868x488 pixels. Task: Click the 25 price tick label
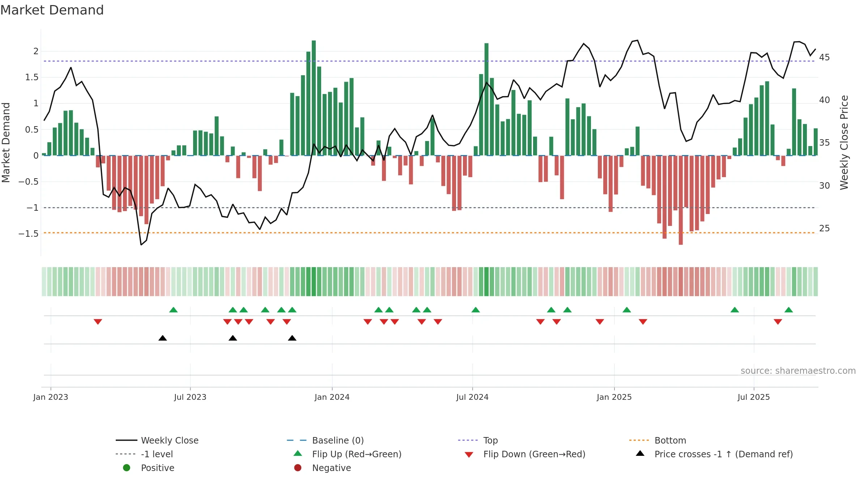coord(825,228)
